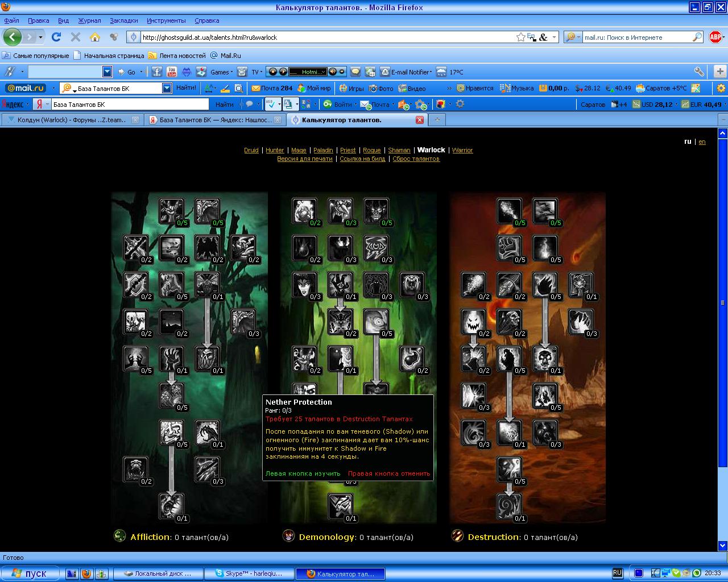The image size is (728, 582).
Task: Open the search engine selector dropdown
Action: point(574,37)
